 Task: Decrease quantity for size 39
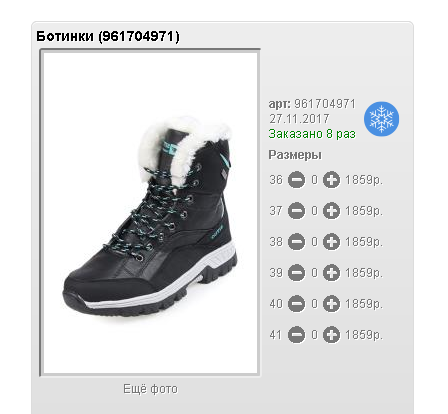coord(296,273)
